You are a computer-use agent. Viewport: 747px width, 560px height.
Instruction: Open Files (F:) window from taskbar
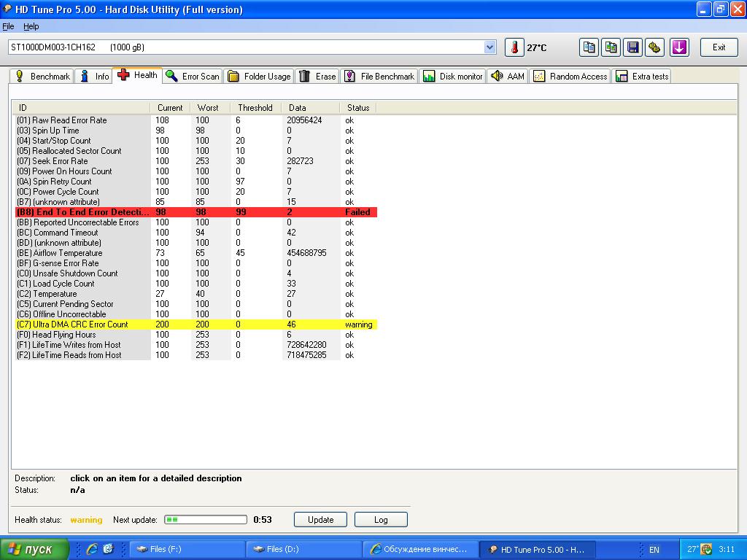pyautogui.click(x=187, y=549)
